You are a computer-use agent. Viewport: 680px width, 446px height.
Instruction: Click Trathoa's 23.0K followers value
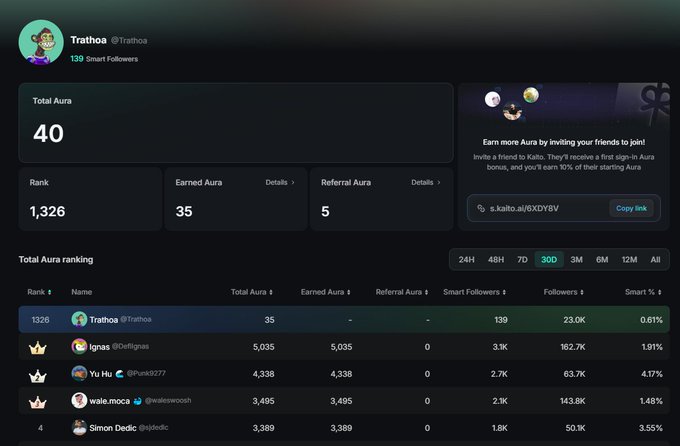tap(574, 320)
